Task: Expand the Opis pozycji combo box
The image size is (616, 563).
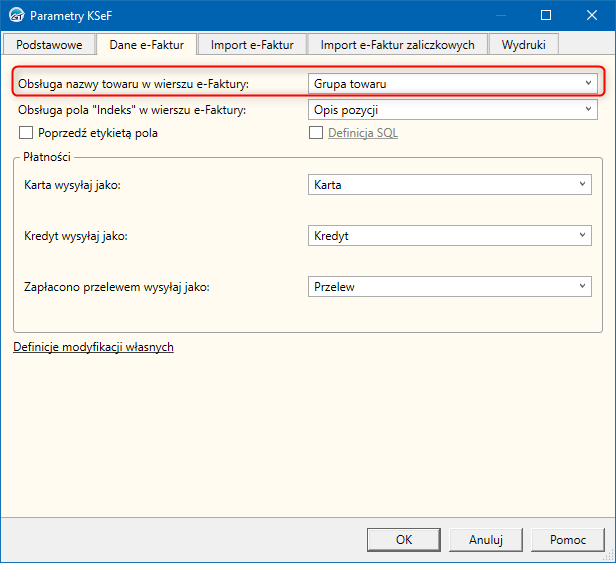Action: click(452, 109)
